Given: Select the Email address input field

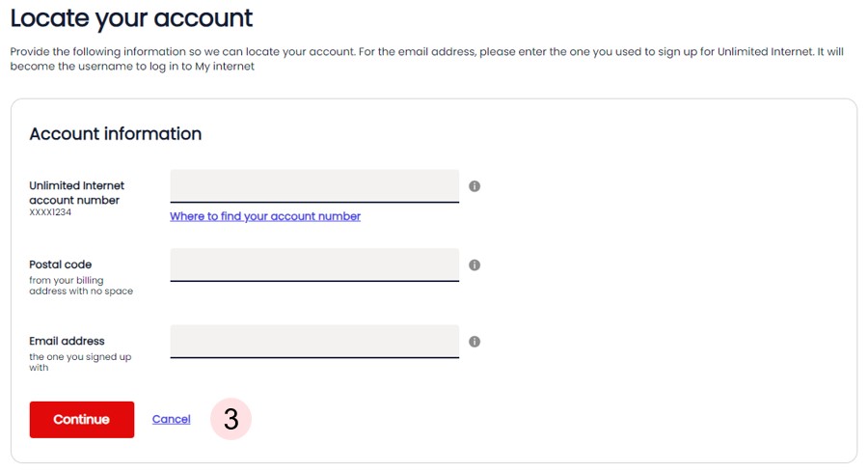Looking at the screenshot, I should coord(314,342).
